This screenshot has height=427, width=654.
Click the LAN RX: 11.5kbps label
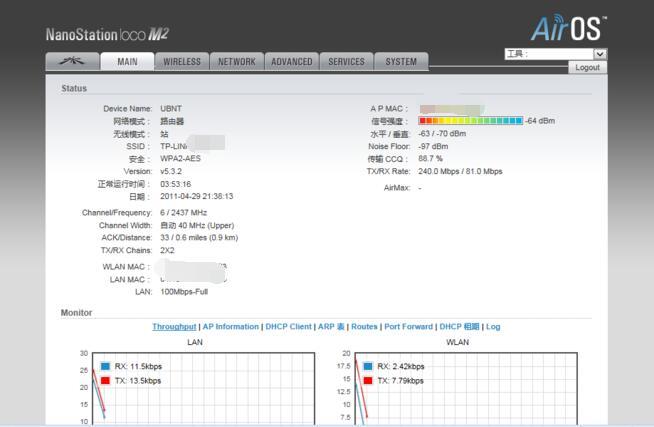pyautogui.click(x=138, y=366)
